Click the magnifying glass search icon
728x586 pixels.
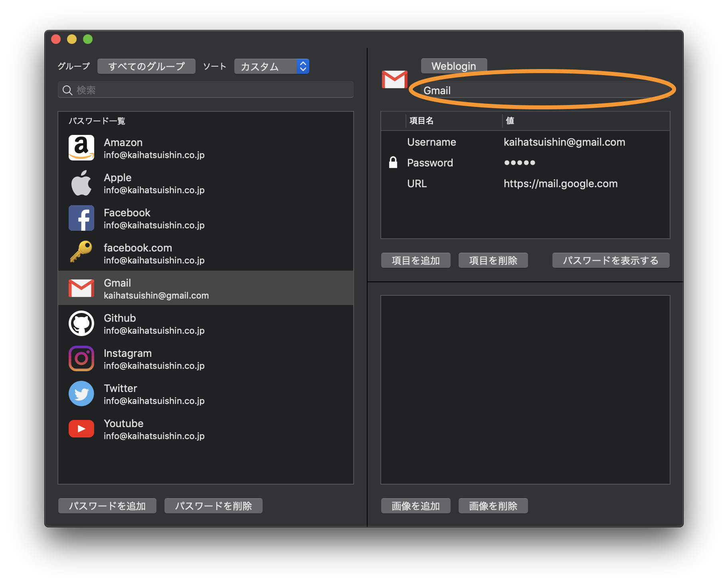[x=67, y=90]
